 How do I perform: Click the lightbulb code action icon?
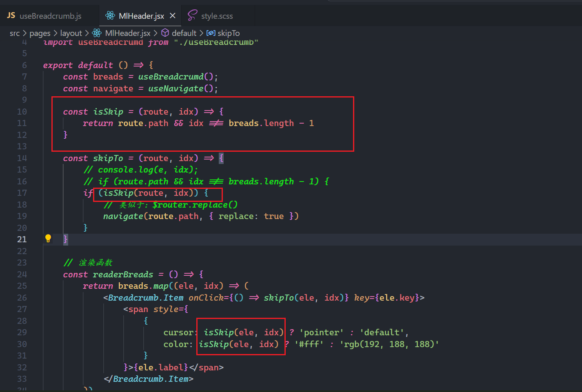(x=48, y=238)
